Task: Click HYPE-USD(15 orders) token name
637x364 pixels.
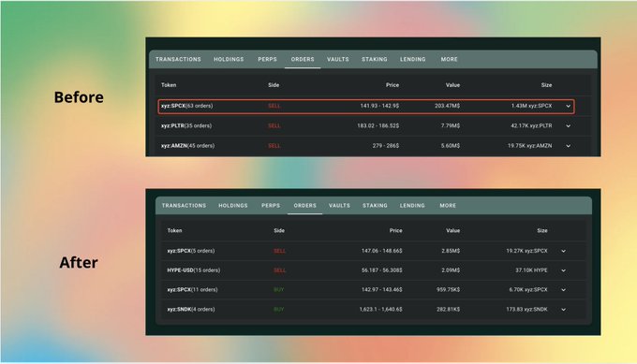Action: 194,270
